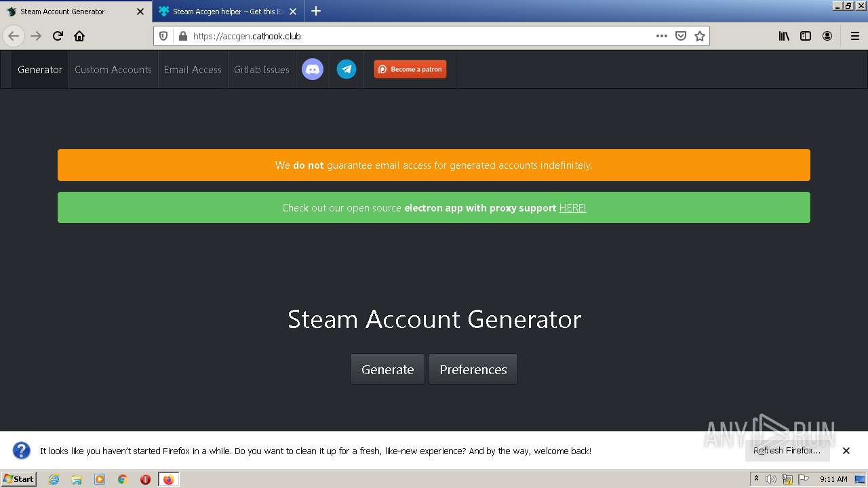Open the volume tray icon
This screenshot has height=488, width=868.
click(x=771, y=479)
